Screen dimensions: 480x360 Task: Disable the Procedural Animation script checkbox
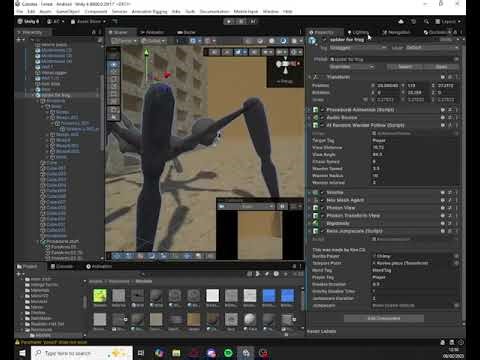[x=322, y=110]
